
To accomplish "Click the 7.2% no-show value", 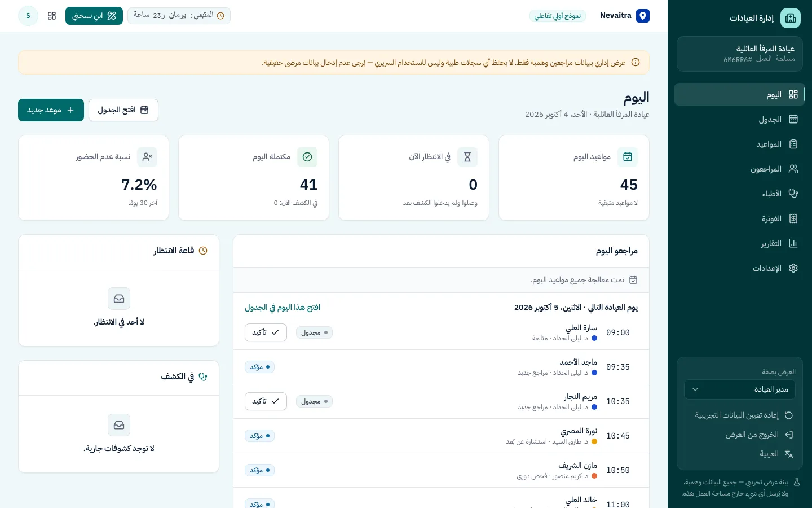I will click(139, 185).
